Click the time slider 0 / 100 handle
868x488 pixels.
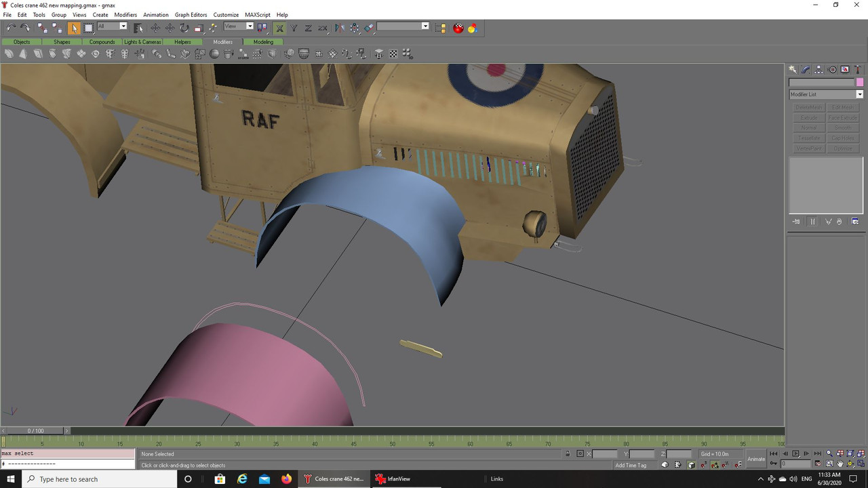pyautogui.click(x=35, y=430)
